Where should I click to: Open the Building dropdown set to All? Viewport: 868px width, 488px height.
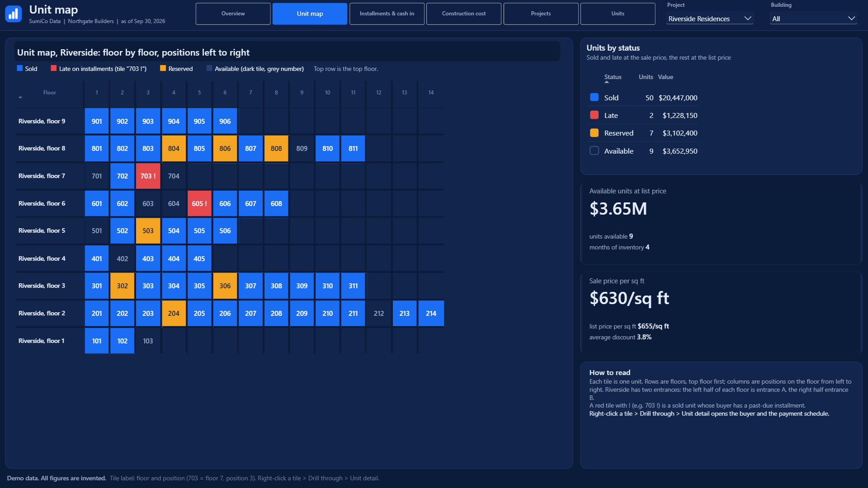813,19
